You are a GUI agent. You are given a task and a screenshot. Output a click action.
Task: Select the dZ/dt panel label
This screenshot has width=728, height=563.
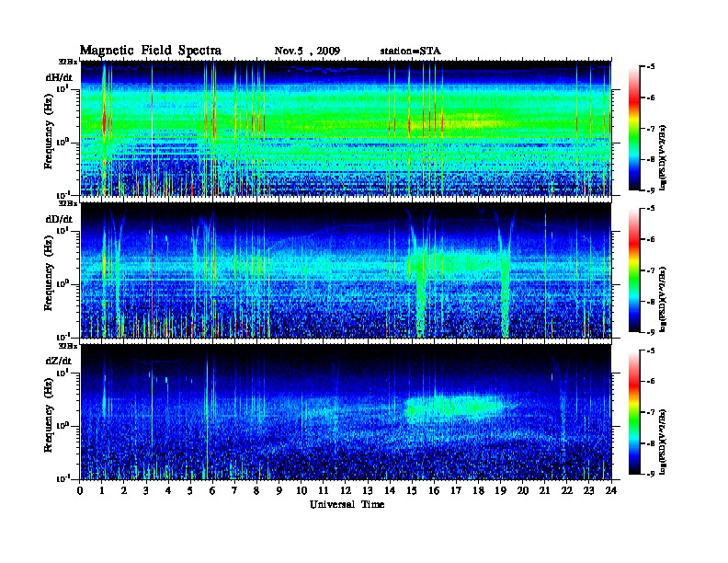click(x=59, y=361)
